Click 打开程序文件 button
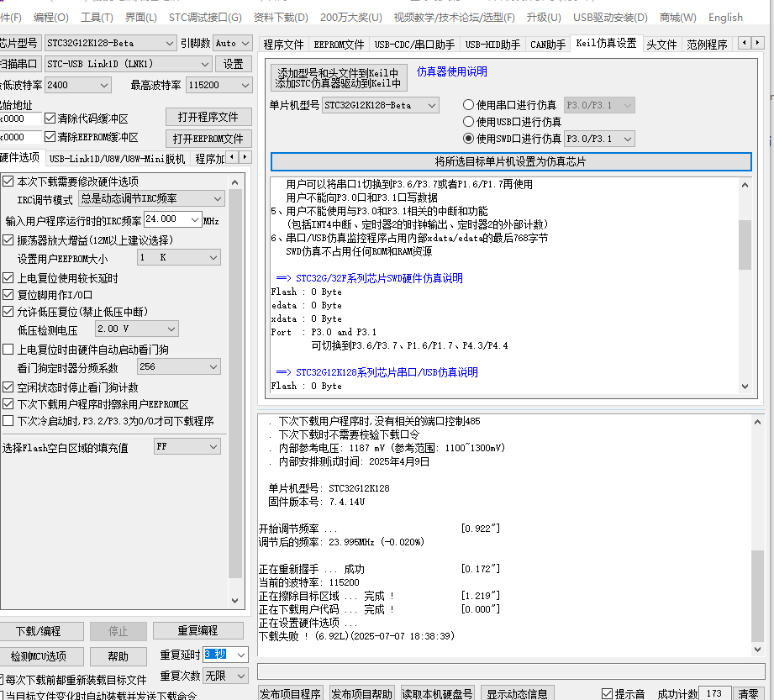 tap(208, 117)
